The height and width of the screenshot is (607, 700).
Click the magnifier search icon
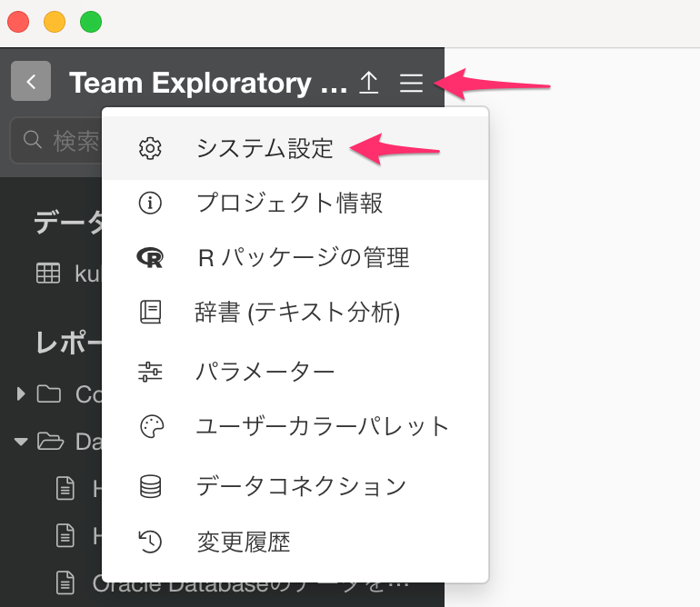(33, 140)
